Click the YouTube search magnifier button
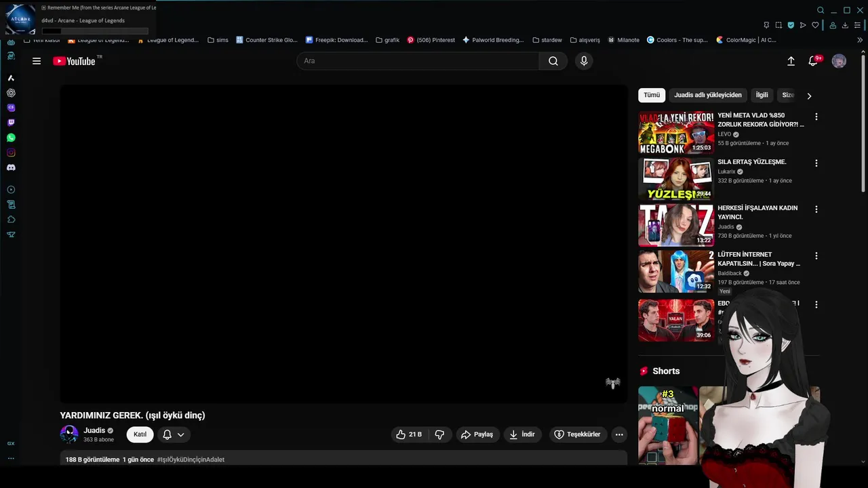 tap(553, 61)
